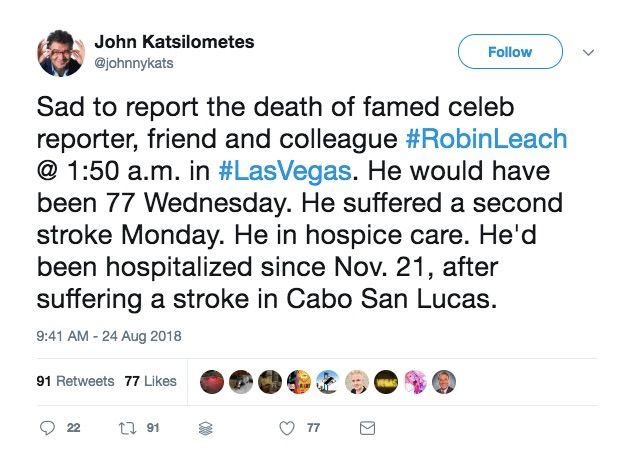The width and height of the screenshot is (635, 464).
Task: Click the pink flower liker avatar
Action: pos(415,381)
